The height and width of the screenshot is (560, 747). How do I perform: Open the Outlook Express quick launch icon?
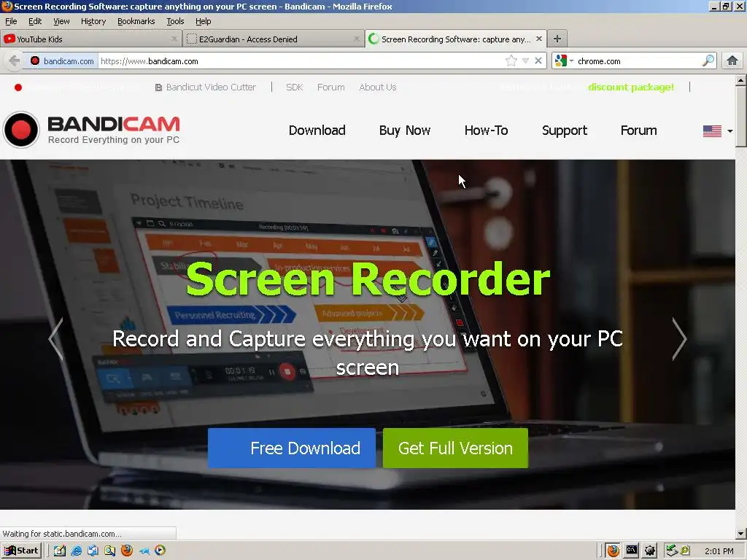[93, 551]
